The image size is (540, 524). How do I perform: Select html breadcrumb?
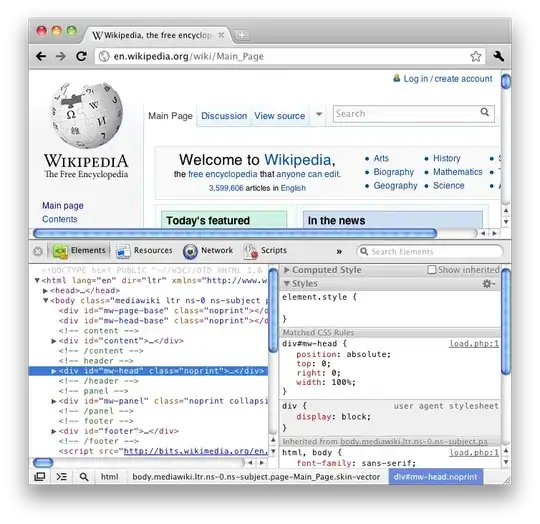[110, 477]
